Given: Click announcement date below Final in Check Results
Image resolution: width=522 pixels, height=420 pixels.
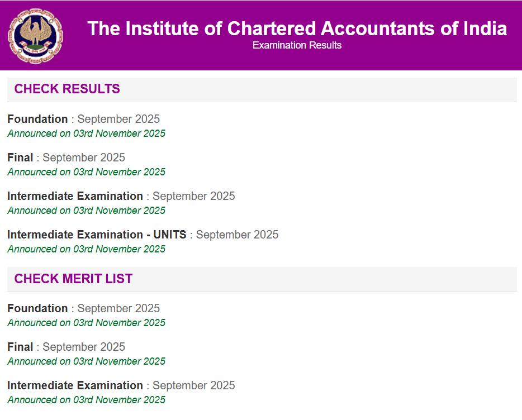Looking at the screenshot, I should coord(86,172).
